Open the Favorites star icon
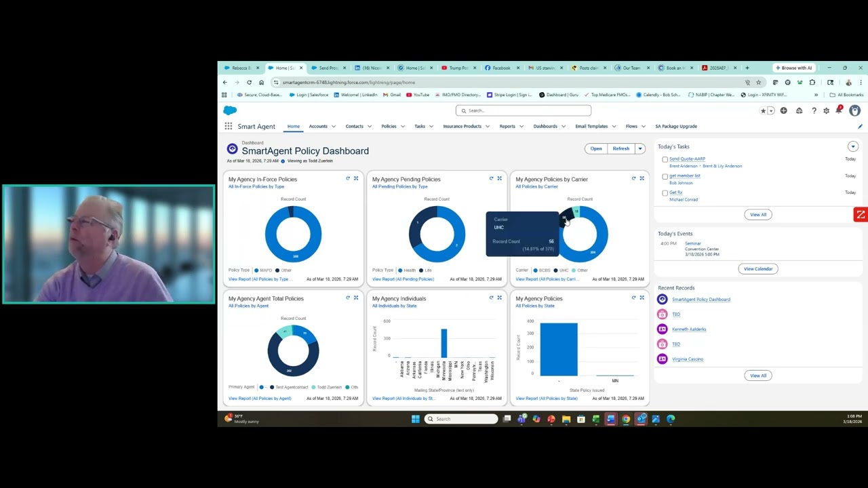The width and height of the screenshot is (868, 488). point(763,110)
